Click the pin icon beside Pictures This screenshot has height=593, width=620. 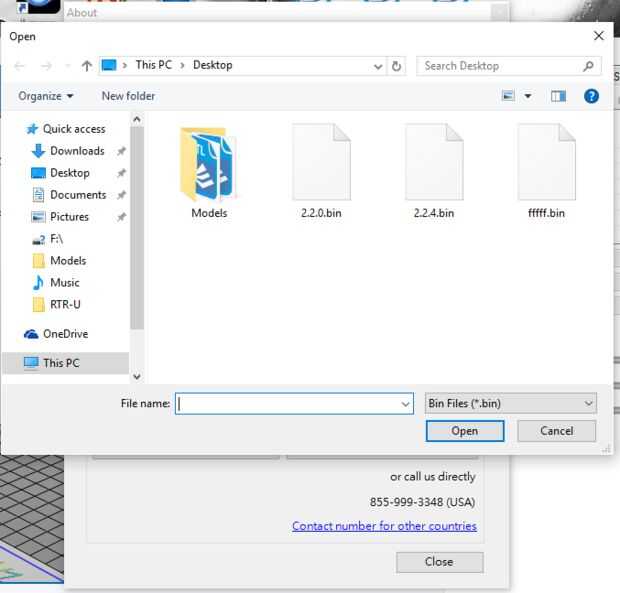[x=121, y=217]
